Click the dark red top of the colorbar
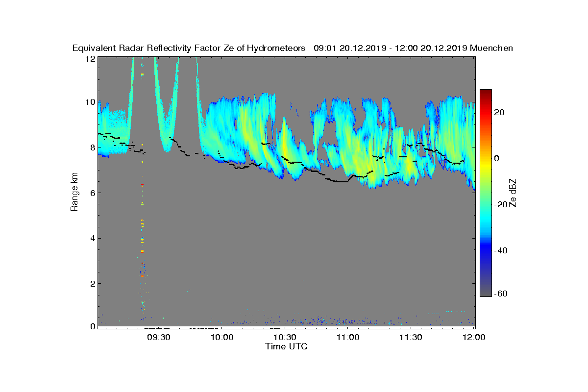The image size is (588, 392). (486, 93)
